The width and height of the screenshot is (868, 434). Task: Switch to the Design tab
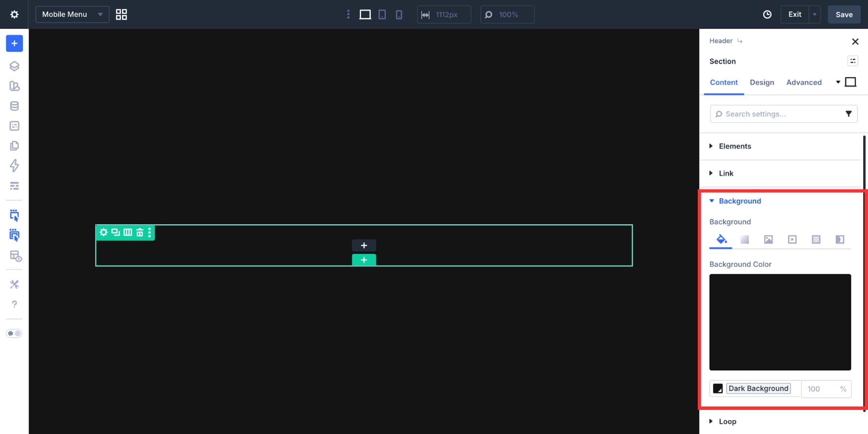click(762, 82)
